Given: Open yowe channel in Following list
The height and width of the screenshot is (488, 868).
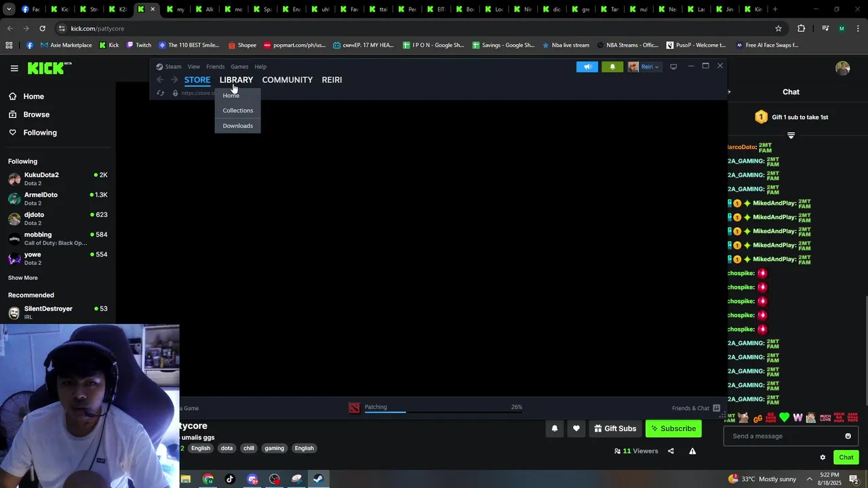Looking at the screenshot, I should 58,258.
